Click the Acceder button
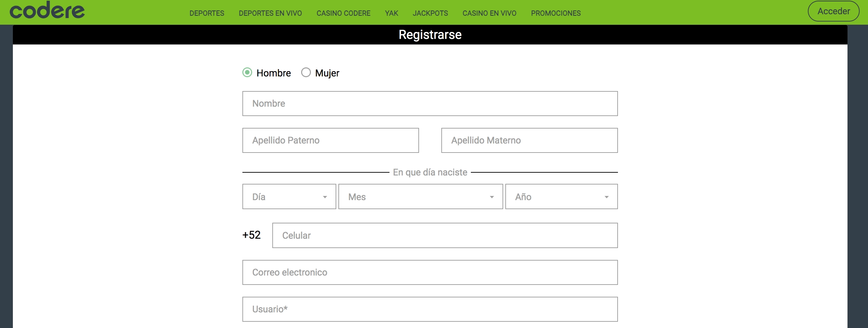This screenshot has height=328, width=868. (x=833, y=11)
